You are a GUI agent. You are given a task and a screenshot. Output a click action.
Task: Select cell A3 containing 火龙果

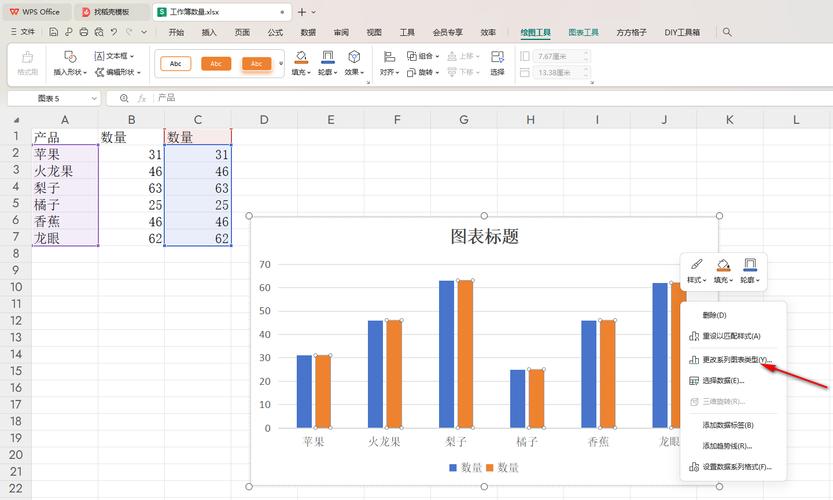65,171
